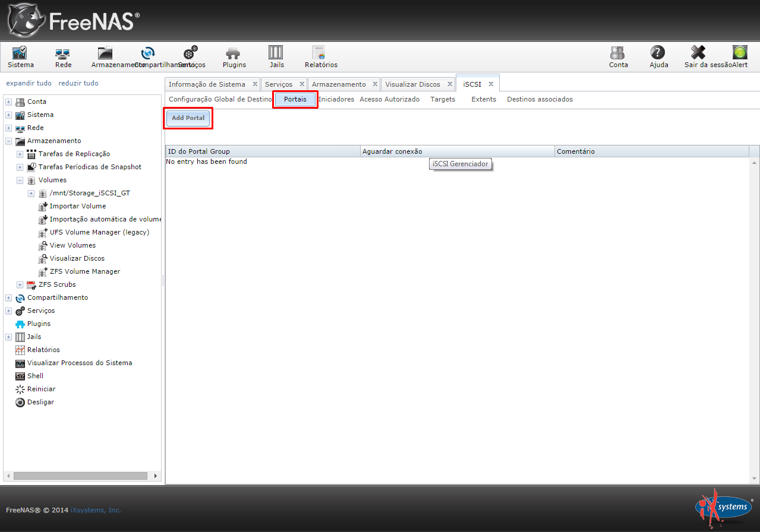
Task: Click the sidebar horizontal scrollbar
Action: (x=80, y=476)
